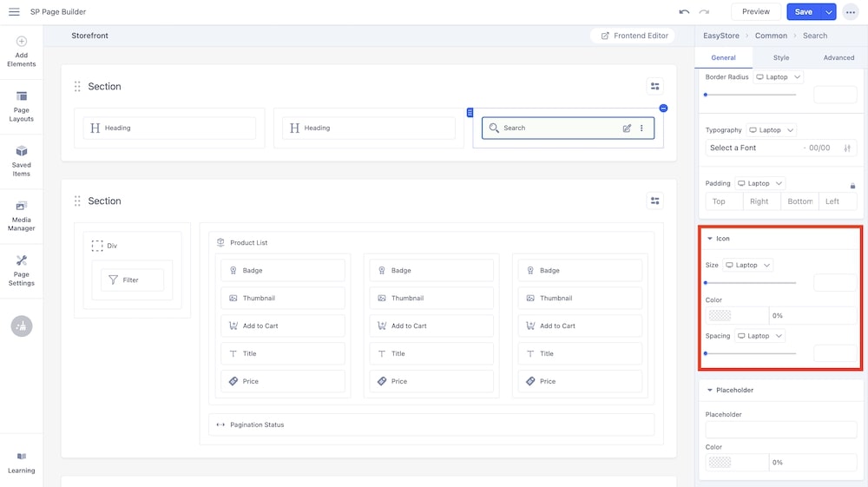The width and height of the screenshot is (868, 487).
Task: Open Add Elements panel
Action: pyautogui.click(x=22, y=51)
